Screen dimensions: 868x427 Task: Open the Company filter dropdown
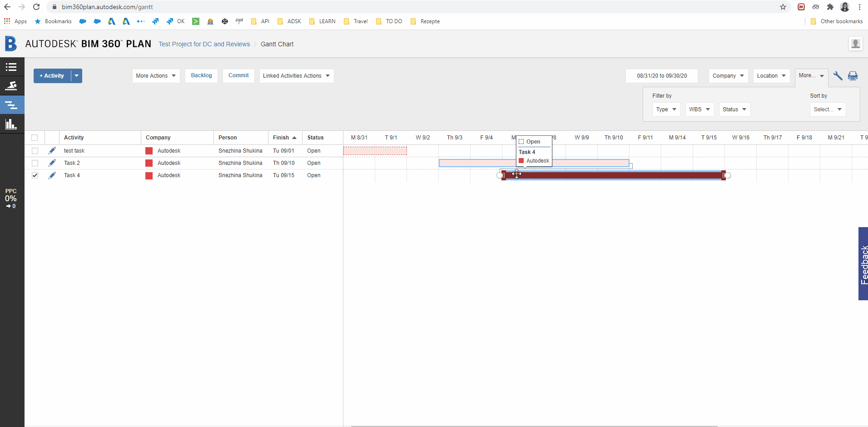[x=728, y=76]
